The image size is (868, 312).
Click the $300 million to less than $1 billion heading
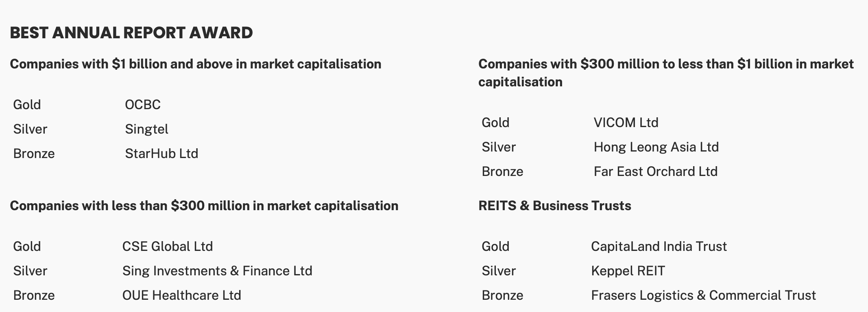(x=665, y=73)
